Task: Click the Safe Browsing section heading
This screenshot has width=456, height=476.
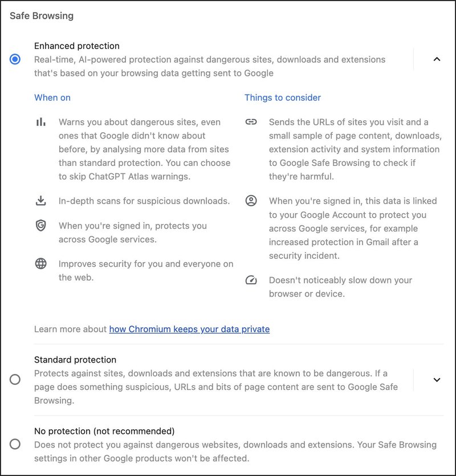Action: pos(41,15)
